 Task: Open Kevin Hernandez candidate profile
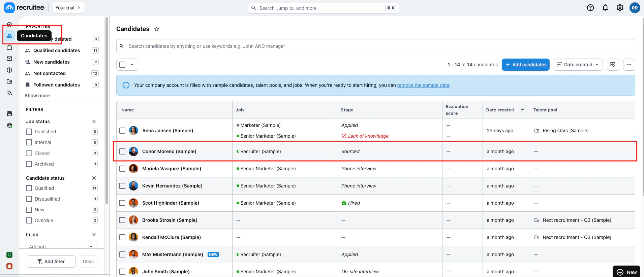coord(172,186)
